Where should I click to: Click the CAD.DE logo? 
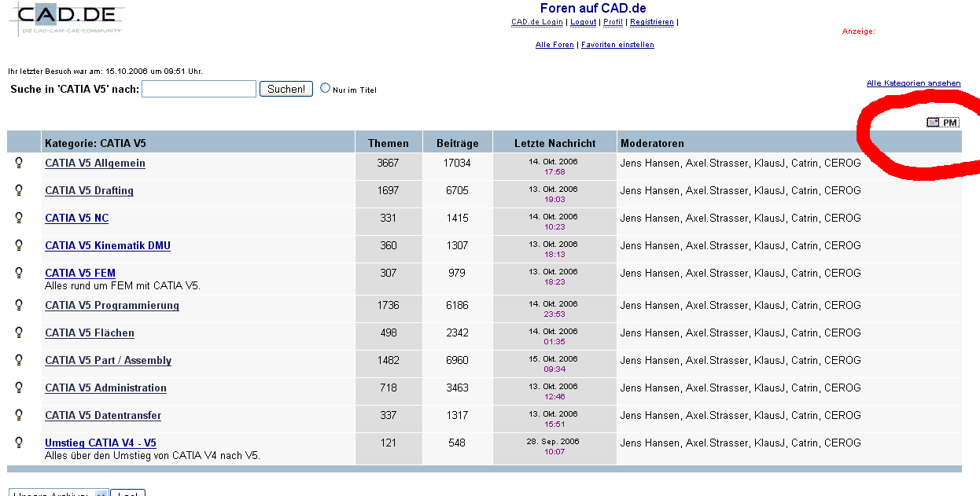(66, 20)
